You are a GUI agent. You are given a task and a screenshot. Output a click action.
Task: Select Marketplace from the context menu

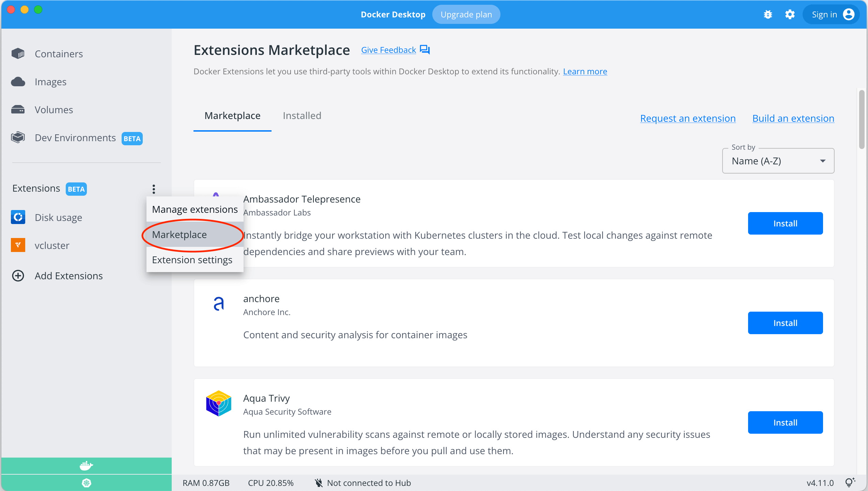(x=180, y=235)
